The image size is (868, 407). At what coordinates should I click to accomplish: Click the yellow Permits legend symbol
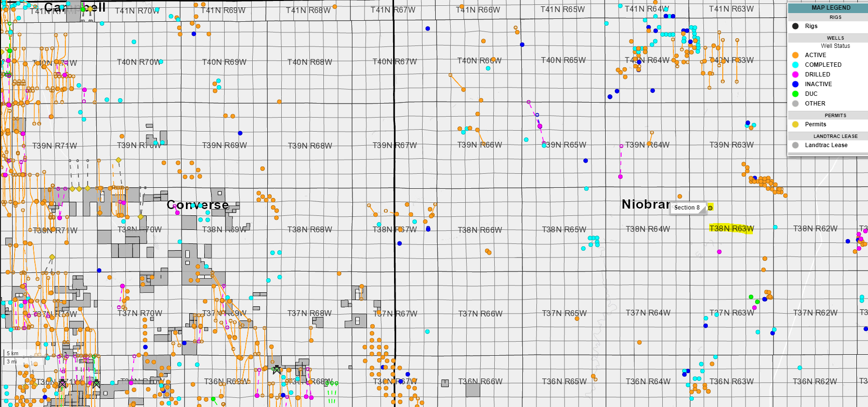[795, 124]
